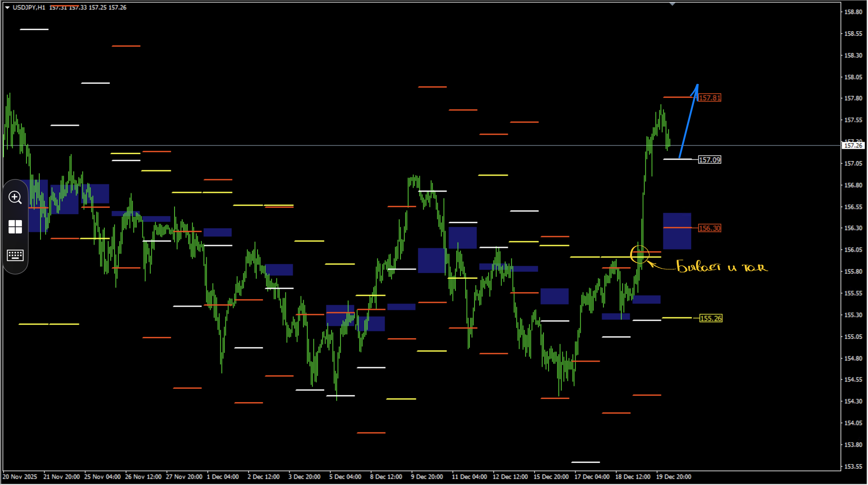Open the four-square grid layout icon
This screenshot has height=485, width=868.
15,227
